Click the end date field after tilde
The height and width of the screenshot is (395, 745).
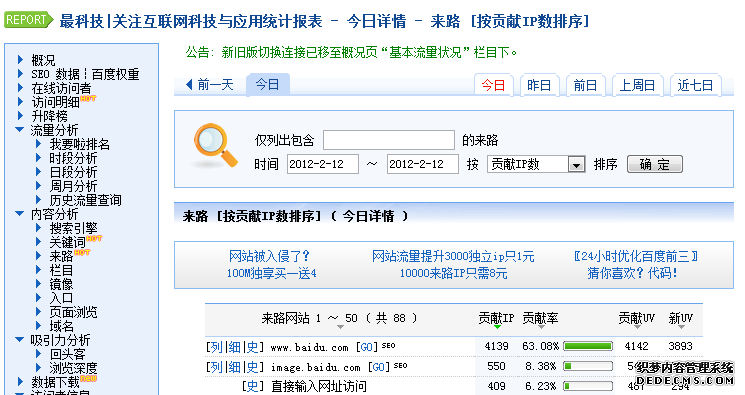[x=422, y=164]
